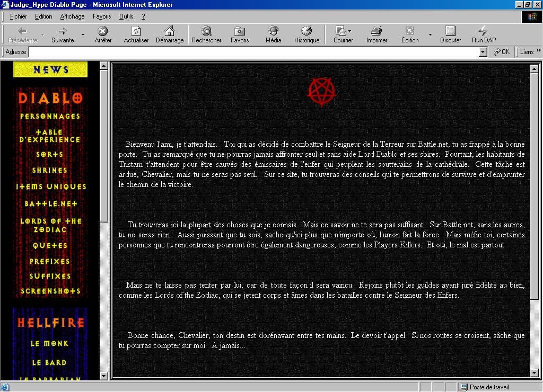Click main content scroll-up arrow
The height and width of the screenshot is (392, 543).
point(535,68)
